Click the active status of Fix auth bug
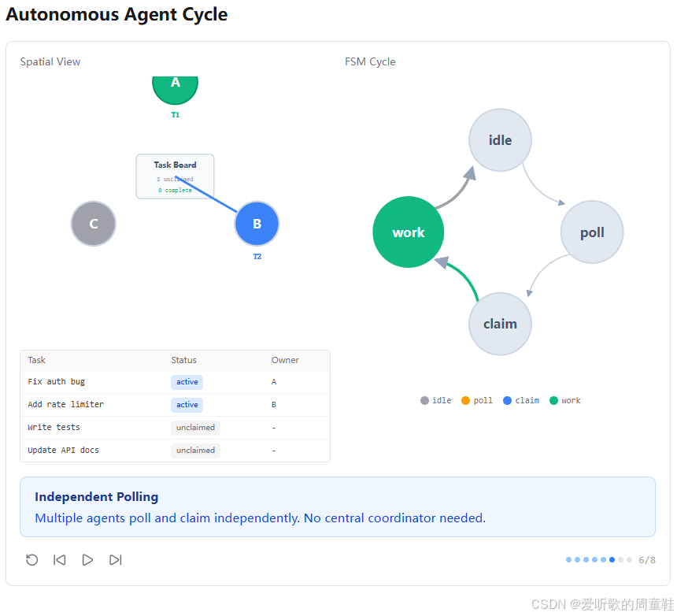Image resolution: width=677 pixels, height=616 pixels. pos(187,382)
